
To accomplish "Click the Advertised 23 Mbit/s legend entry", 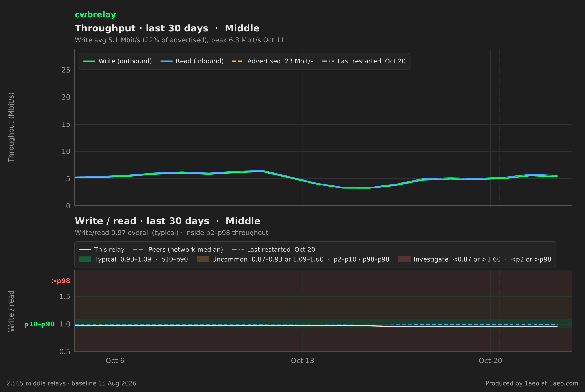I will click(x=273, y=61).
